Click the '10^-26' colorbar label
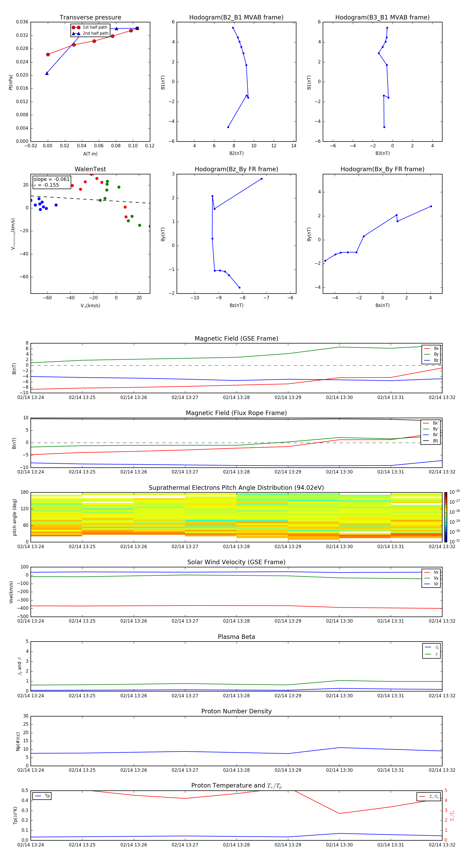The width and height of the screenshot is (473, 868). pos(455,492)
